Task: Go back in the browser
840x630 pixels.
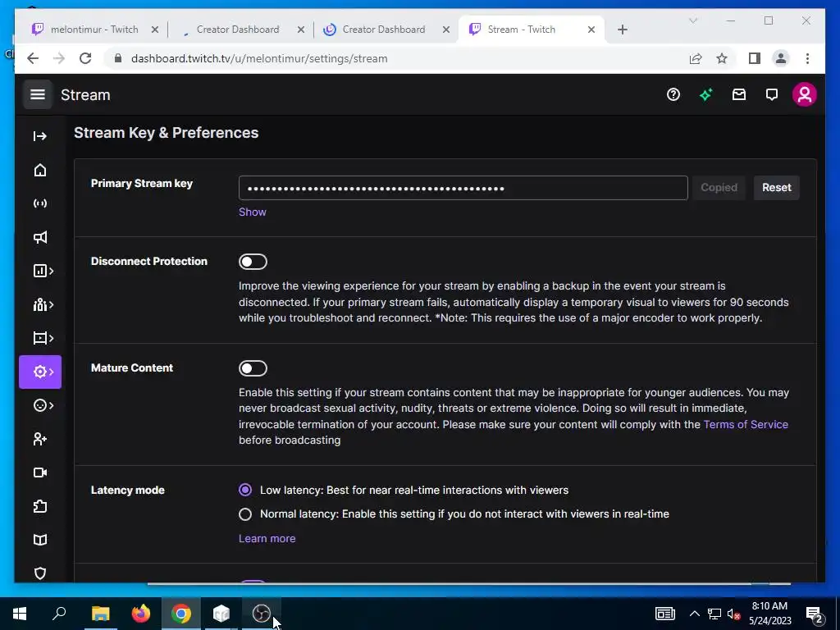Action: pos(33,58)
